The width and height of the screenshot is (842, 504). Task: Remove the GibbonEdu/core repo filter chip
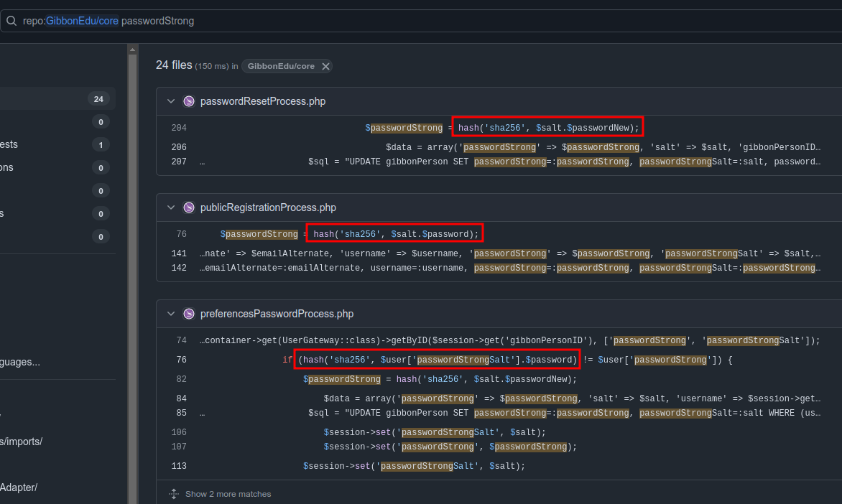click(325, 66)
